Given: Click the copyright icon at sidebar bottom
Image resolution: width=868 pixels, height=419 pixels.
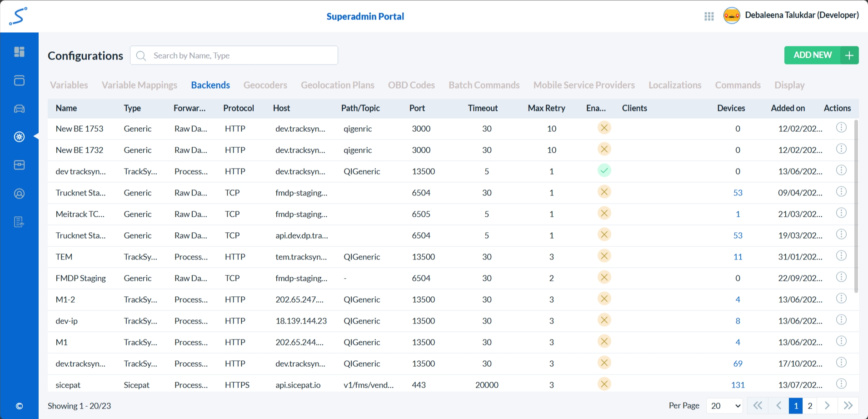Looking at the screenshot, I should (19, 406).
